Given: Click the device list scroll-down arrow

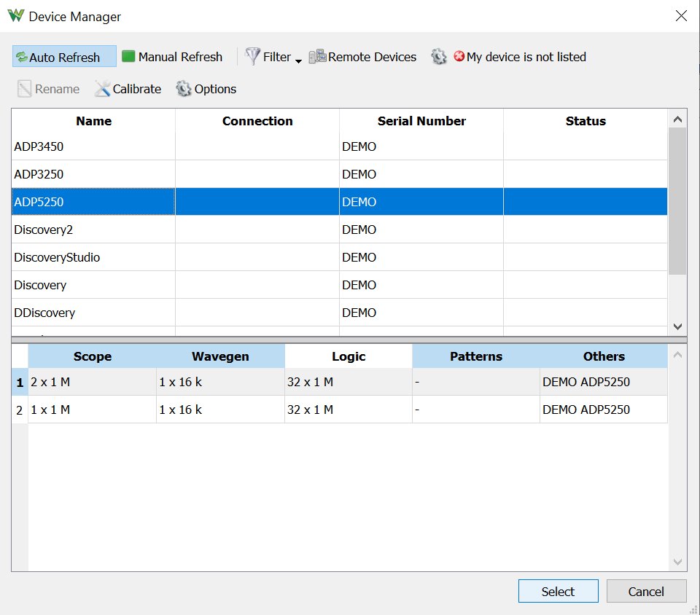Looking at the screenshot, I should pos(677,326).
